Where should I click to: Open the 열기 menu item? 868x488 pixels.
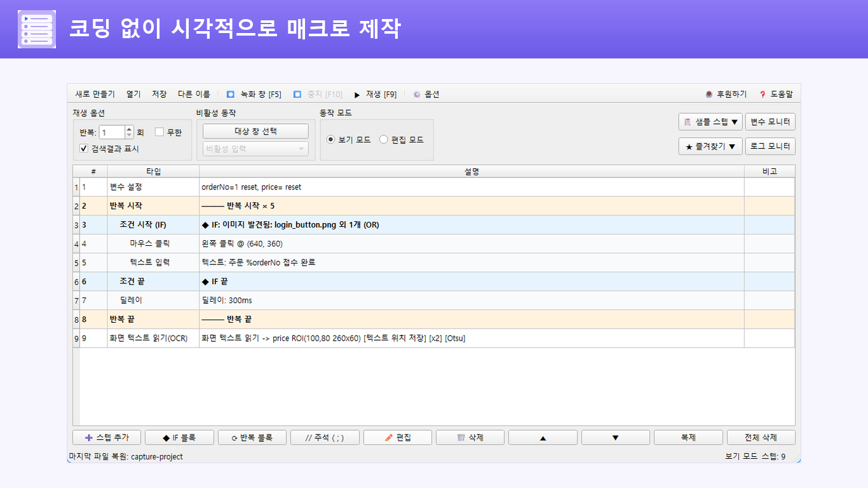point(133,94)
